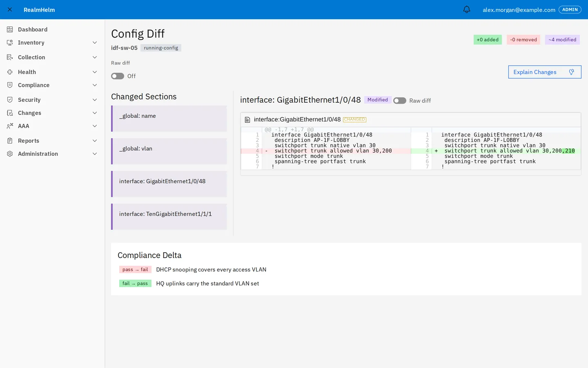Click the Inventory sidebar icon
The width and height of the screenshot is (588, 368).
pyautogui.click(x=10, y=43)
